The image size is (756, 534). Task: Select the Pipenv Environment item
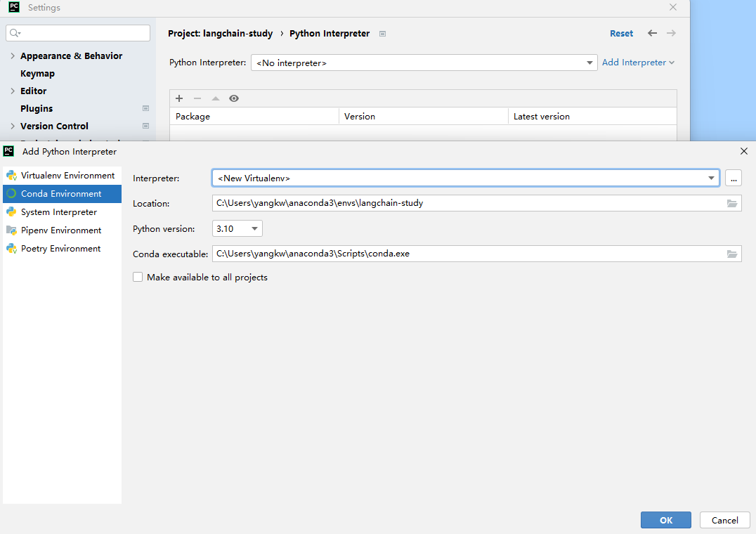pyautogui.click(x=63, y=230)
